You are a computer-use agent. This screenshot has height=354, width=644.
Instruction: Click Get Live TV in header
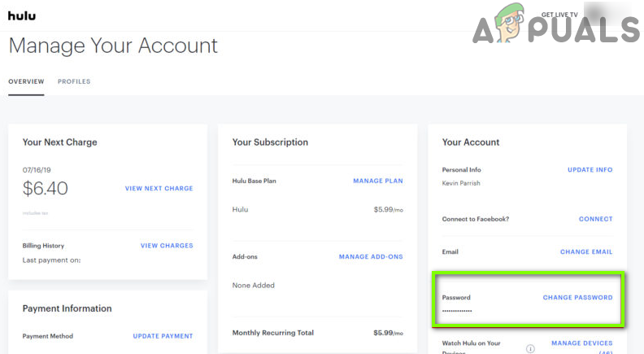tap(559, 15)
